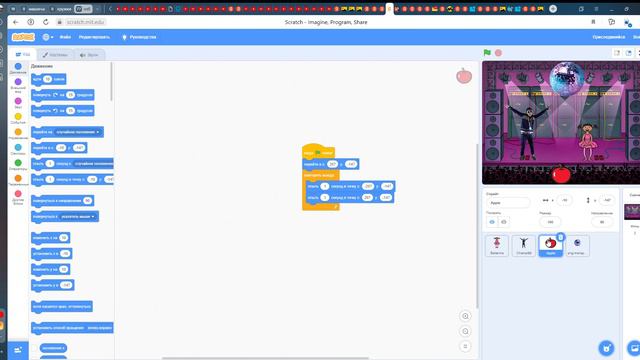Viewport: 640px width, 360px height.
Task: Run the project with green flag
Action: [x=487, y=53]
